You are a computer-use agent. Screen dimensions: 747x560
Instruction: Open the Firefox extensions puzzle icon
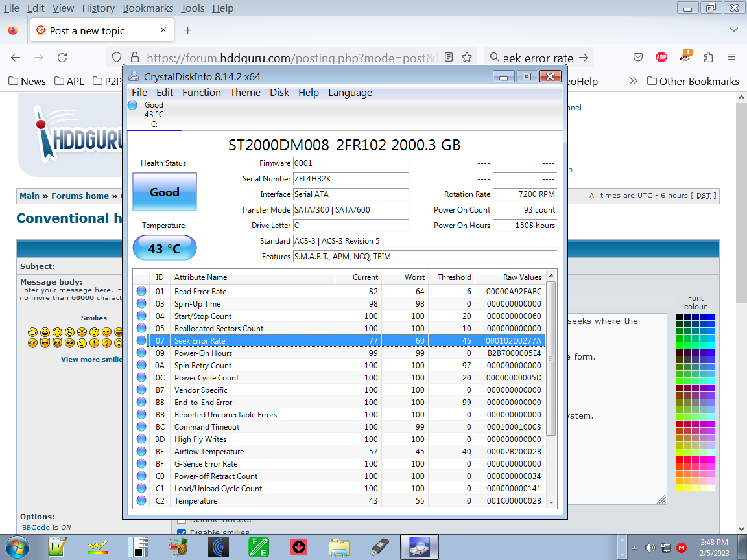tap(708, 57)
